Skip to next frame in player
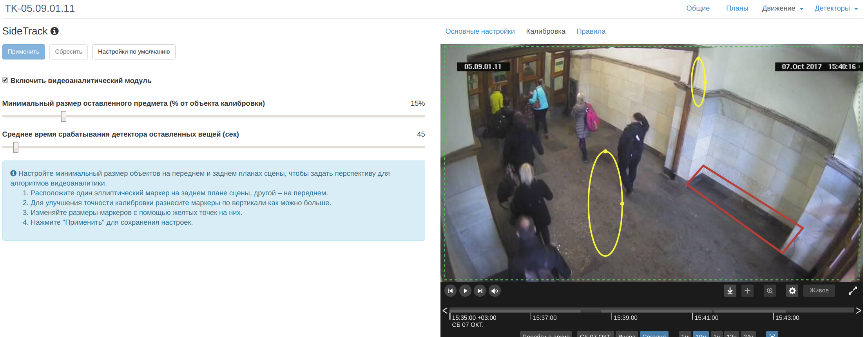 (x=480, y=291)
